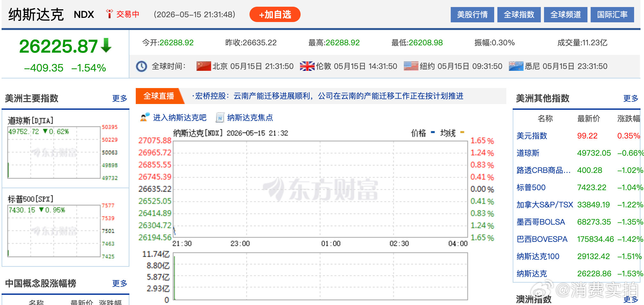Click the -409.35 change value
This screenshot has height=305, width=644.
tap(44, 68)
